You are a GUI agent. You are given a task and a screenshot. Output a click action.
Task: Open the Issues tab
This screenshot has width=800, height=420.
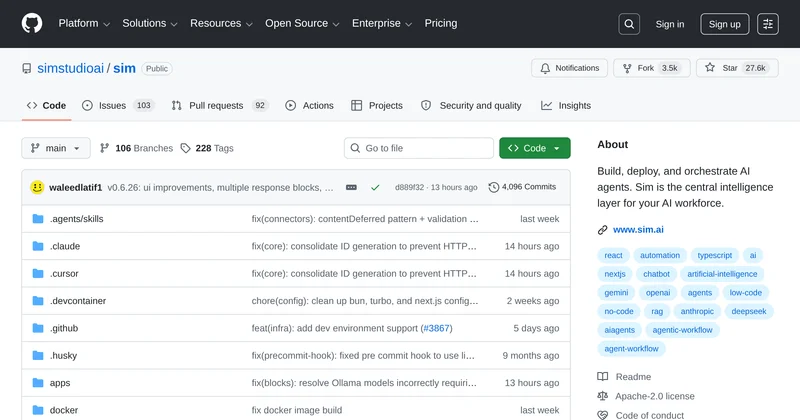(111, 105)
